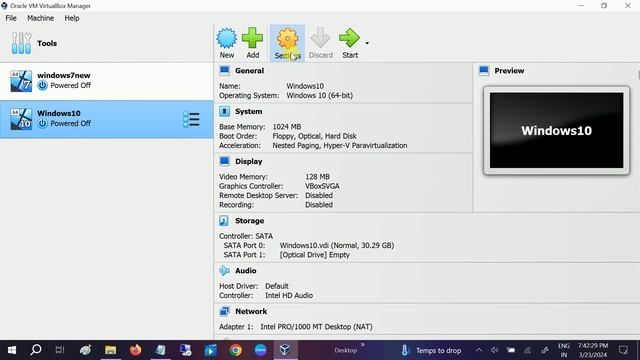Start the VM with the green arrow

click(x=349, y=38)
